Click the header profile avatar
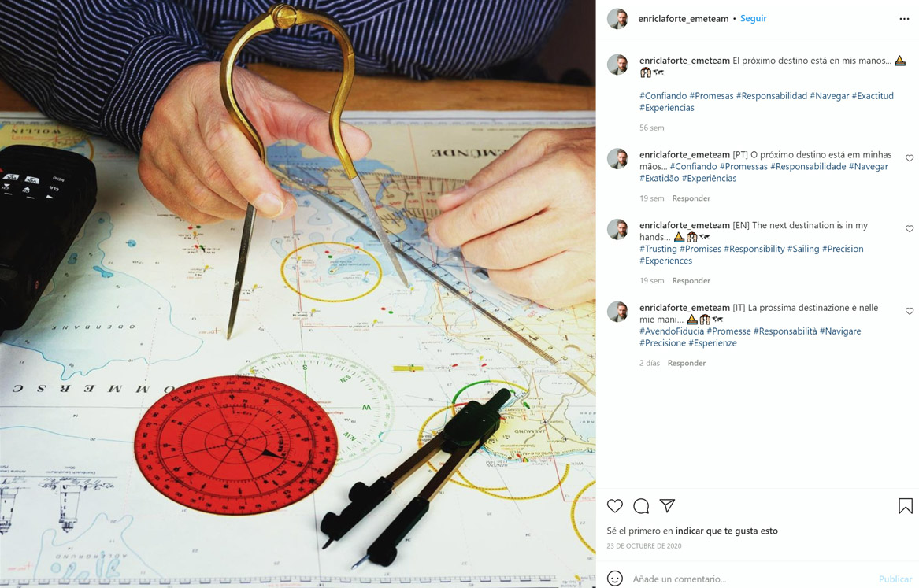 click(x=617, y=19)
